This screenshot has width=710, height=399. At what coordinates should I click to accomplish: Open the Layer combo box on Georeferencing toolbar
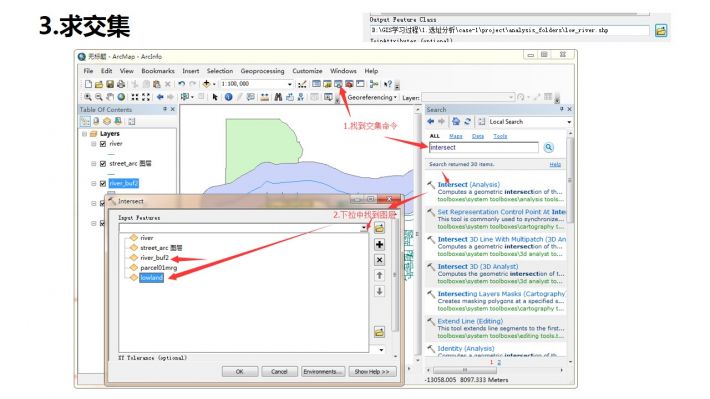click(468, 97)
